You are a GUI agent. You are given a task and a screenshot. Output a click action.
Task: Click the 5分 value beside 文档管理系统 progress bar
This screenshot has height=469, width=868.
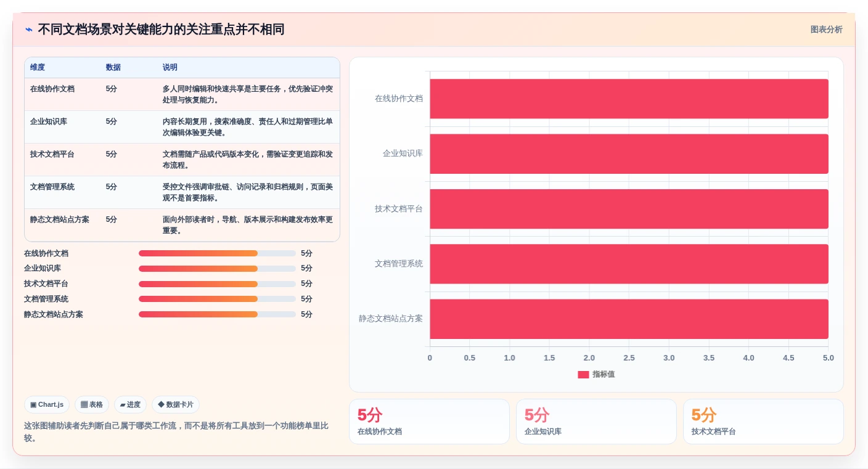coord(306,299)
